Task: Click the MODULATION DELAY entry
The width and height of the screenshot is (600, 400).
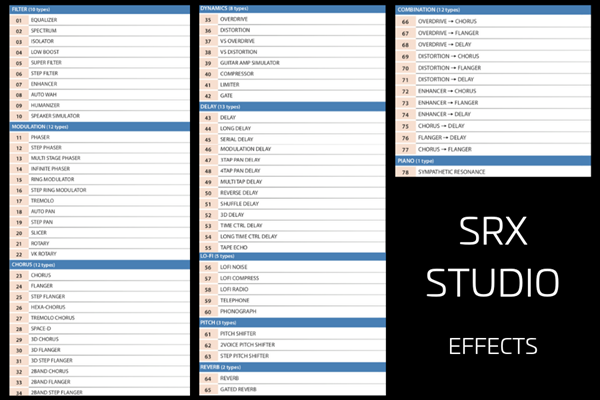Action: [292, 149]
